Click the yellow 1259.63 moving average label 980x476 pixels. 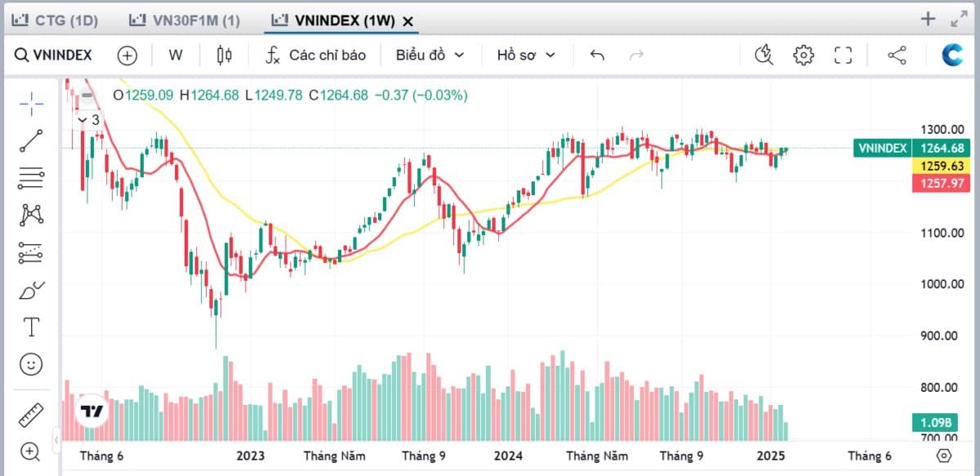(942, 166)
